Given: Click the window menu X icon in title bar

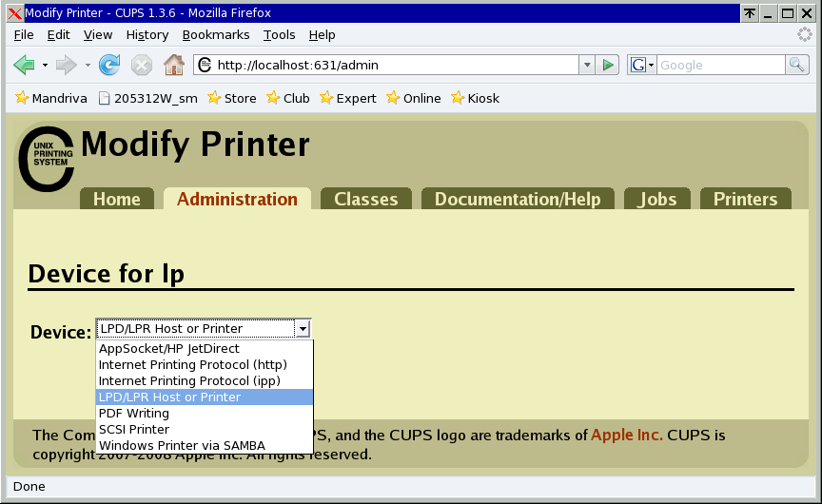Looking at the screenshot, I should 15,13.
